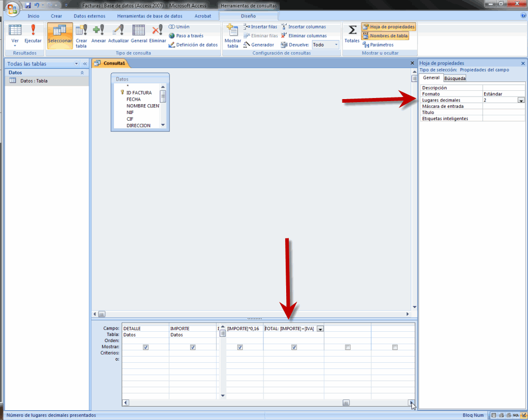Open the Datos externos ribbon tab

coord(89,16)
